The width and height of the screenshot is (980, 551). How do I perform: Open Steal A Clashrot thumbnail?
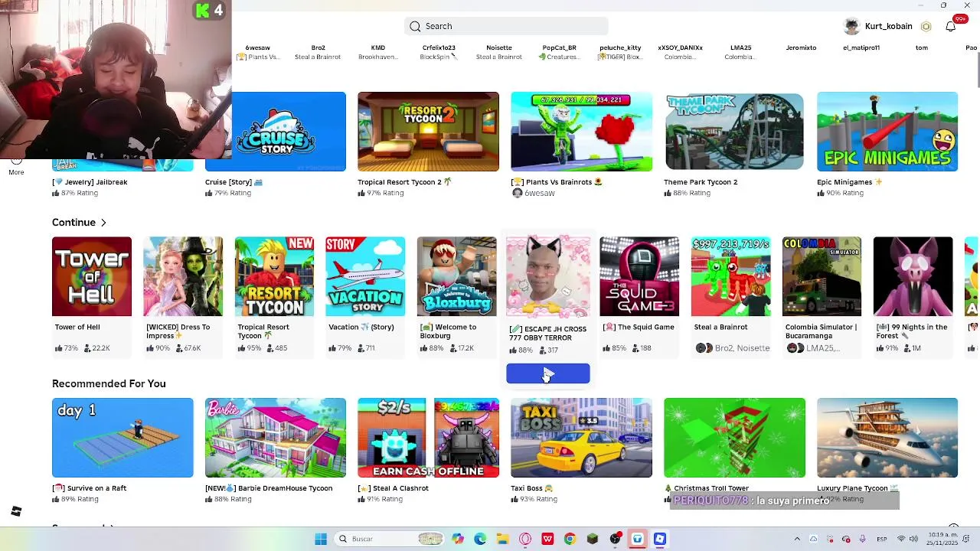[x=428, y=438]
